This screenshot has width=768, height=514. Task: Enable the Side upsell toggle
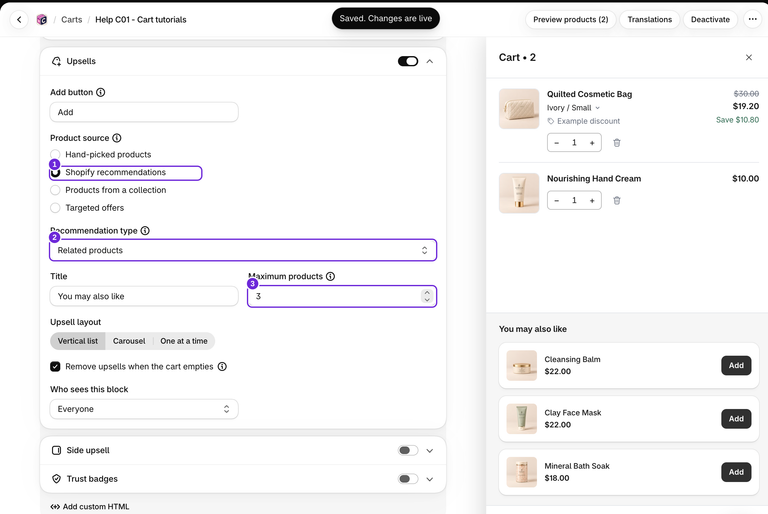[x=408, y=450]
